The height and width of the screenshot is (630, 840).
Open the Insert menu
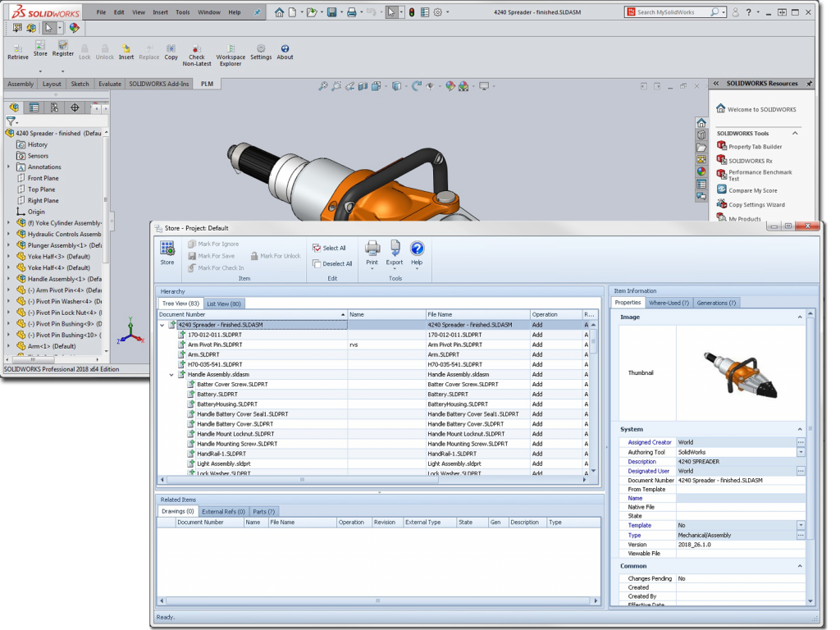(x=160, y=11)
